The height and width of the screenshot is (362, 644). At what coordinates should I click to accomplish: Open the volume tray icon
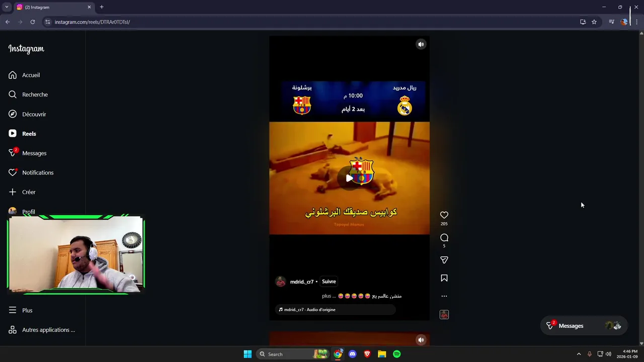point(608,354)
